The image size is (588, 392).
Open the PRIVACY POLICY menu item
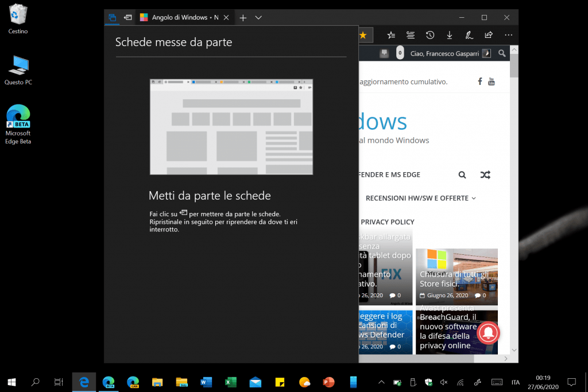click(x=388, y=222)
